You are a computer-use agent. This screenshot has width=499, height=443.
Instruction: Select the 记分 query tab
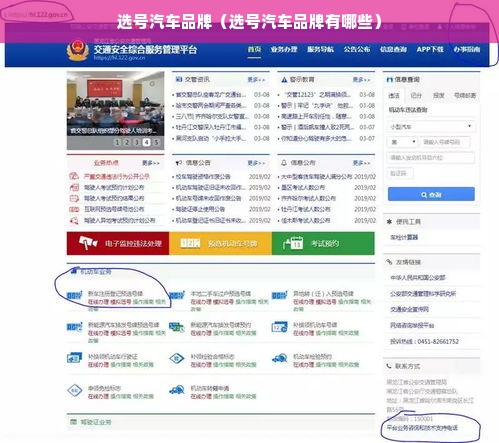pyautogui.click(x=416, y=96)
